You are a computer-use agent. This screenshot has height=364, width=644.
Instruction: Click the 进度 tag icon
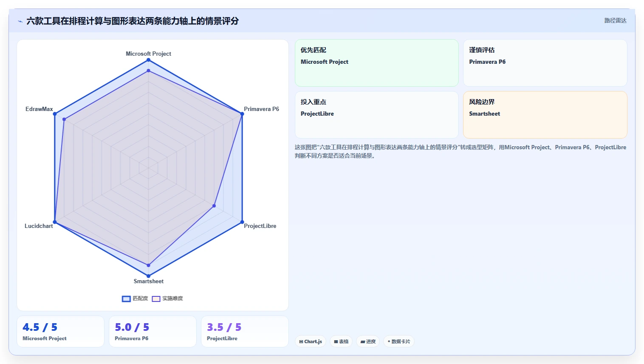click(363, 341)
